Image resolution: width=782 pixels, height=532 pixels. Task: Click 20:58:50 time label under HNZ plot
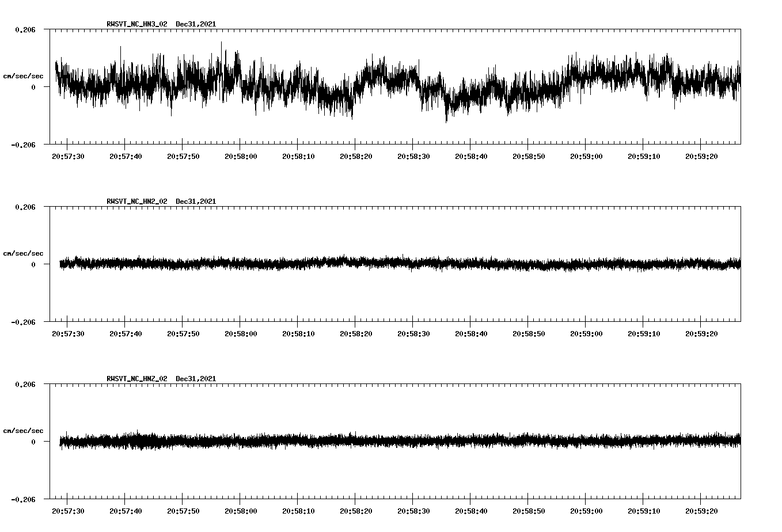click(529, 511)
